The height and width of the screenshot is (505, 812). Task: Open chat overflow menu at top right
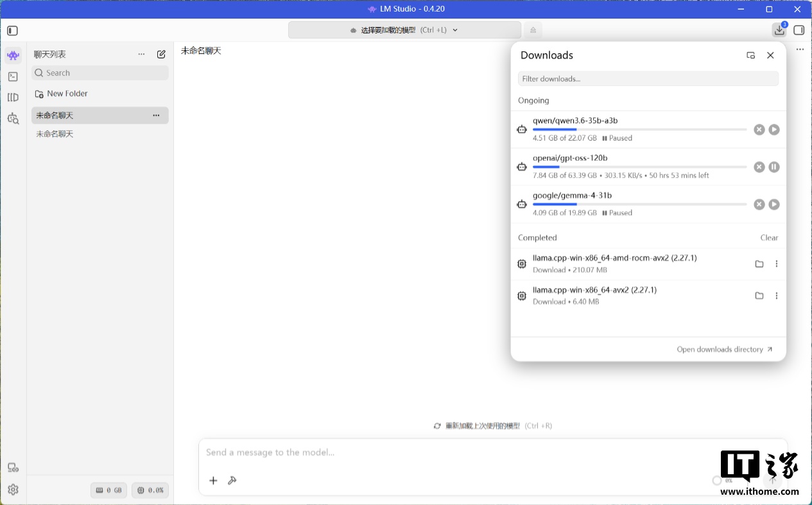coord(800,49)
